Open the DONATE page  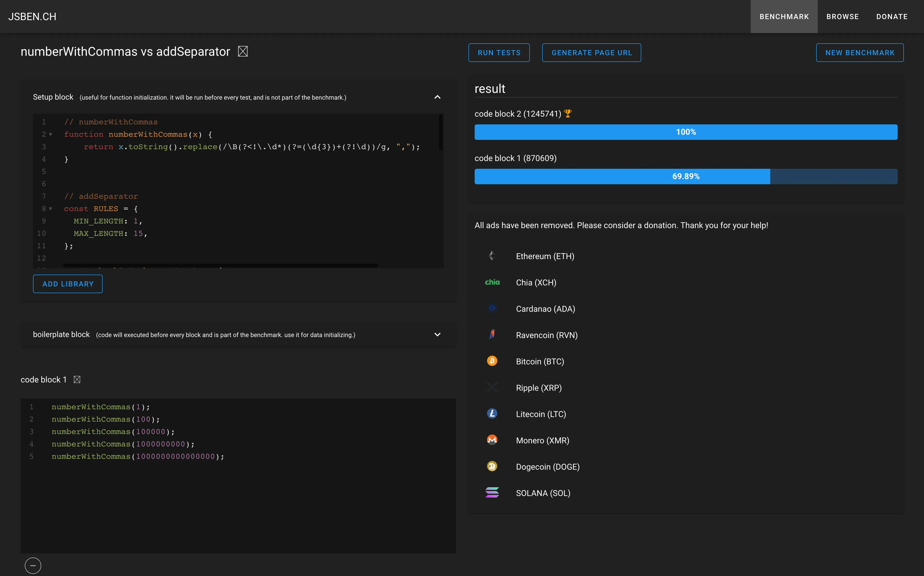tap(892, 16)
